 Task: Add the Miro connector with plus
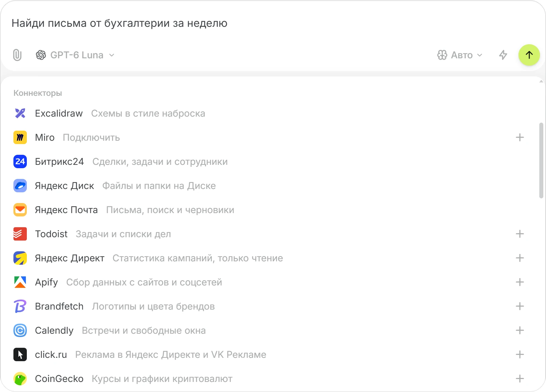point(520,137)
